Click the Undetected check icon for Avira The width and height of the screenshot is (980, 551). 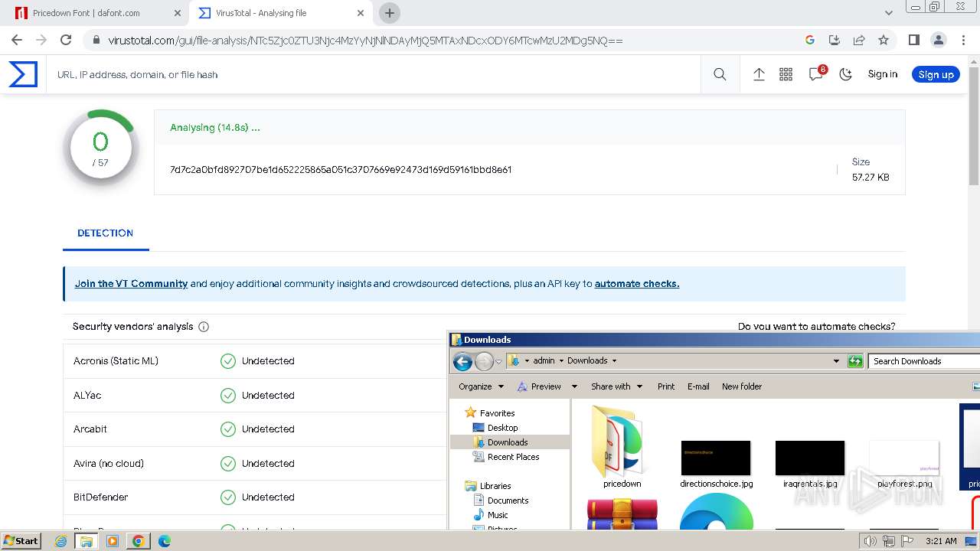(x=227, y=463)
